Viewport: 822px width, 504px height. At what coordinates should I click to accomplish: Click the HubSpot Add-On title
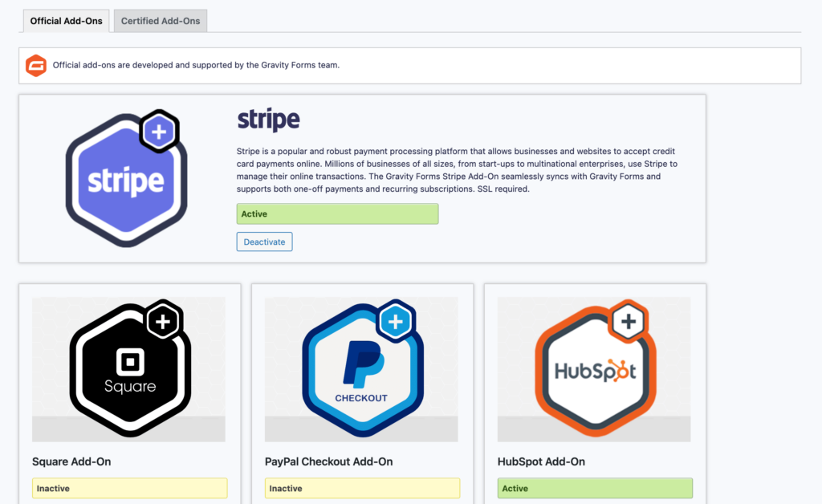pyautogui.click(x=541, y=461)
